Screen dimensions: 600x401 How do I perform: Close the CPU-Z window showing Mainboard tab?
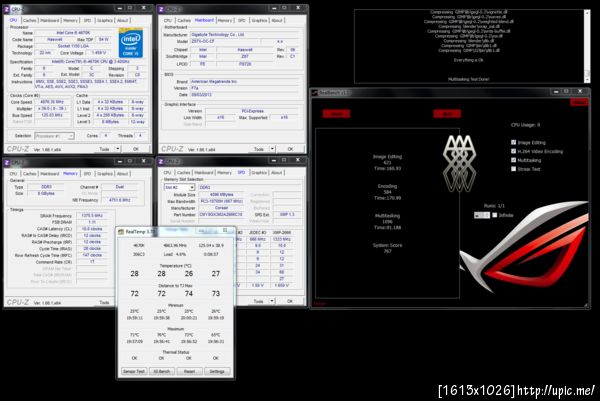(x=297, y=8)
